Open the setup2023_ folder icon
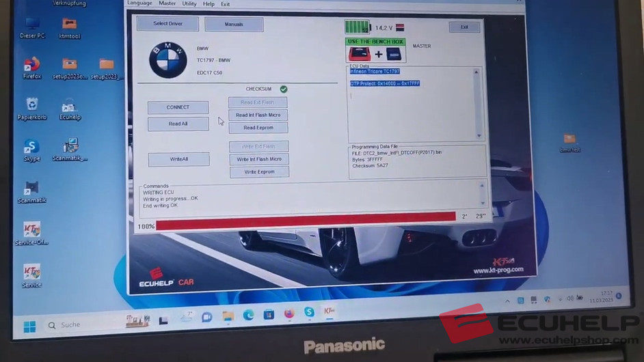644x362 pixels. point(107,69)
